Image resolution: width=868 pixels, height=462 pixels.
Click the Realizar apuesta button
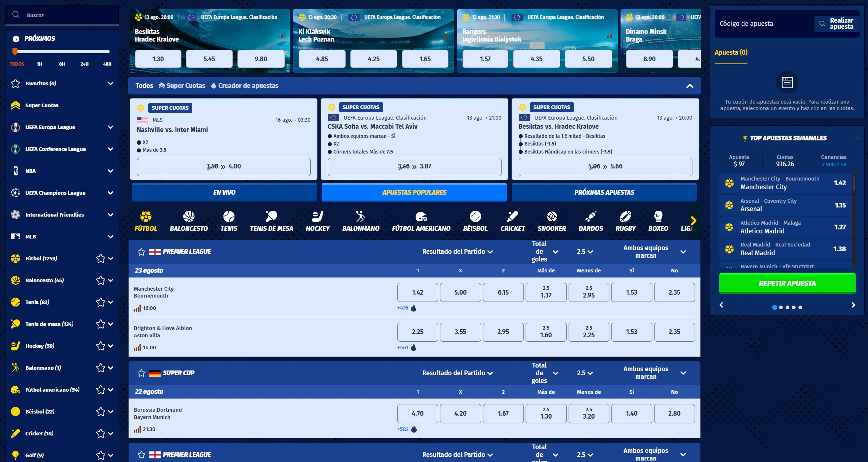pyautogui.click(x=837, y=24)
